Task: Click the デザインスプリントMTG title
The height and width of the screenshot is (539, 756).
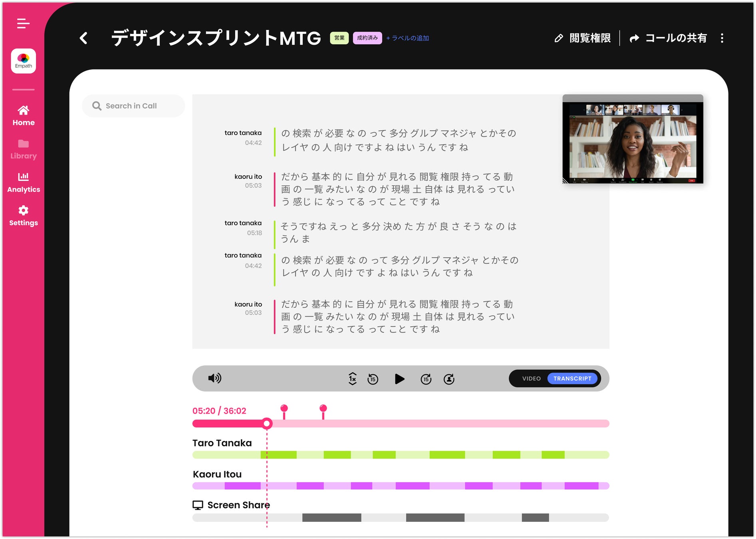Action: (216, 38)
